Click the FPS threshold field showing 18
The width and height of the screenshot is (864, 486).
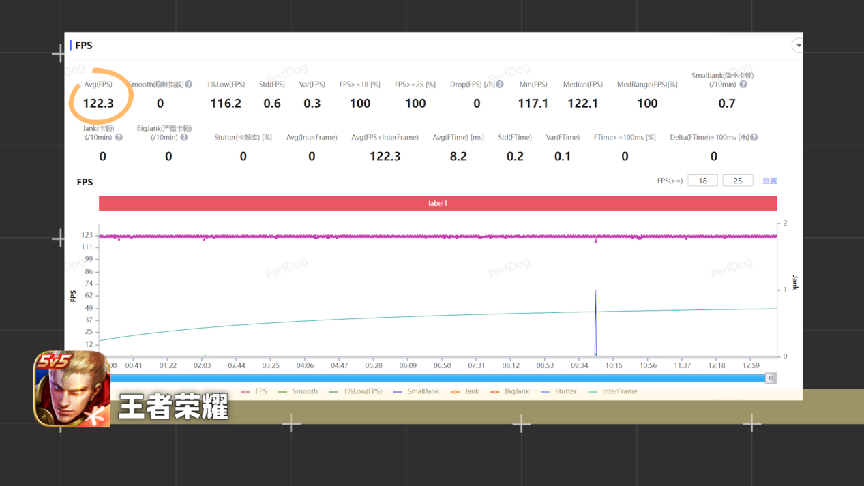pos(704,181)
